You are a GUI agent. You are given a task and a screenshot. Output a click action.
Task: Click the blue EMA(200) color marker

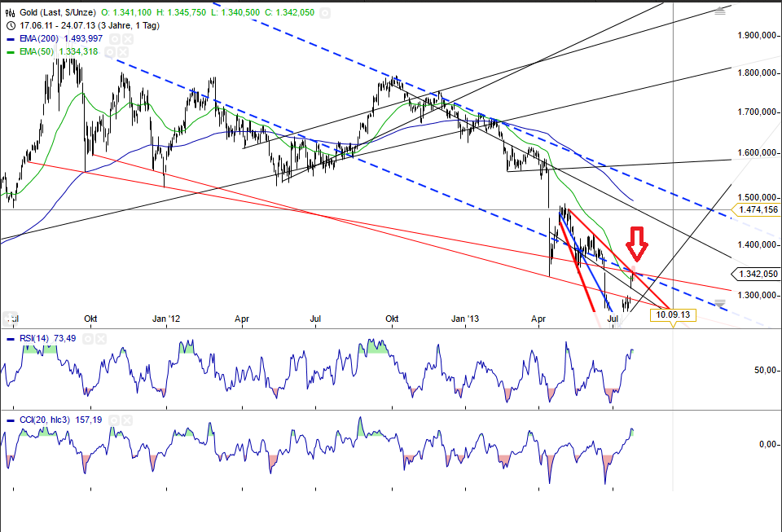[x=11, y=38]
